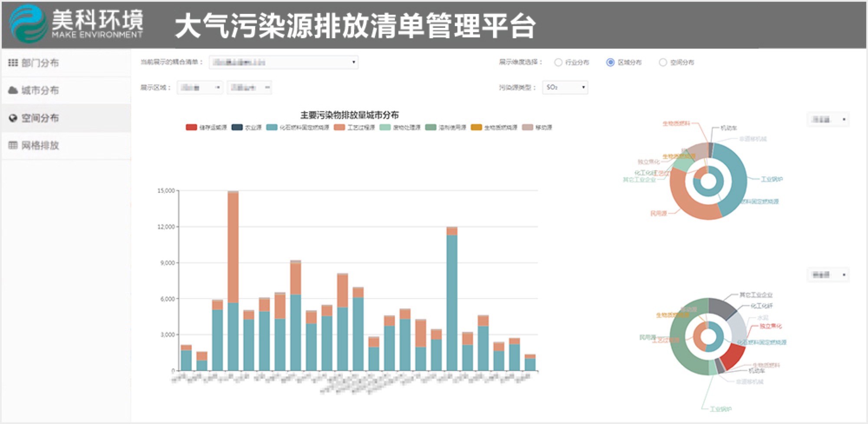The width and height of the screenshot is (868, 424).
Task: Click the grid icon beside 部门分布
Action: pyautogui.click(x=13, y=63)
